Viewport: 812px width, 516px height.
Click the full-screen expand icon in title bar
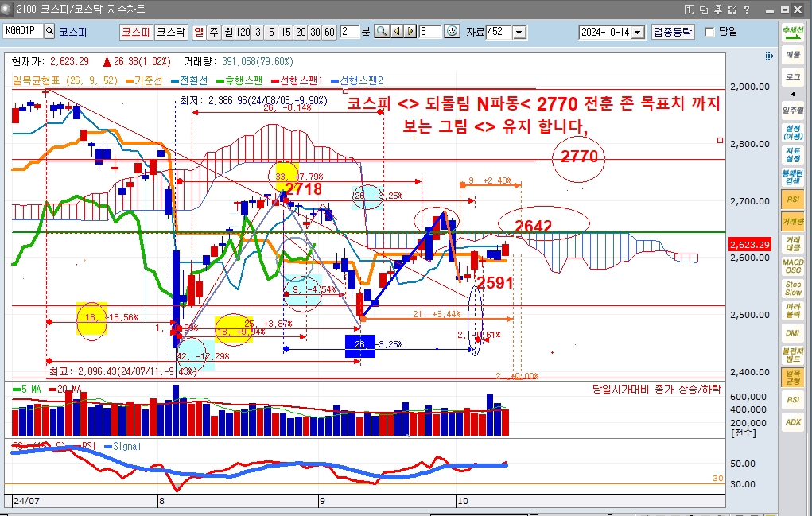(x=732, y=10)
